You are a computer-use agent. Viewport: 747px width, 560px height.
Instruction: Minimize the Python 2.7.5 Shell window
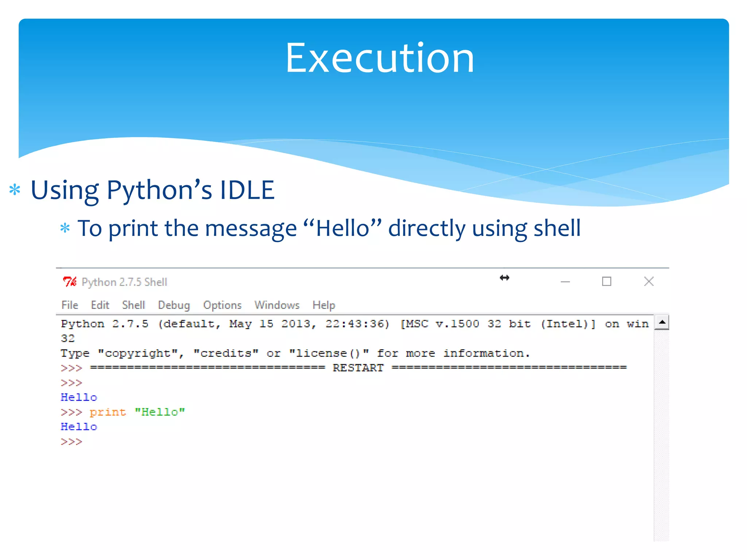pyautogui.click(x=565, y=281)
